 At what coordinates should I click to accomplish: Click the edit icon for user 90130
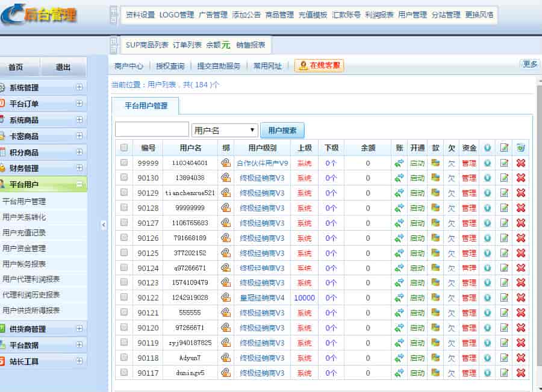coord(504,178)
